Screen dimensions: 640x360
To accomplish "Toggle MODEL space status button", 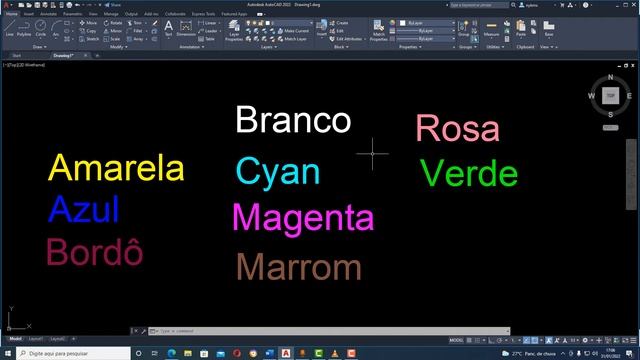I will (x=456, y=340).
